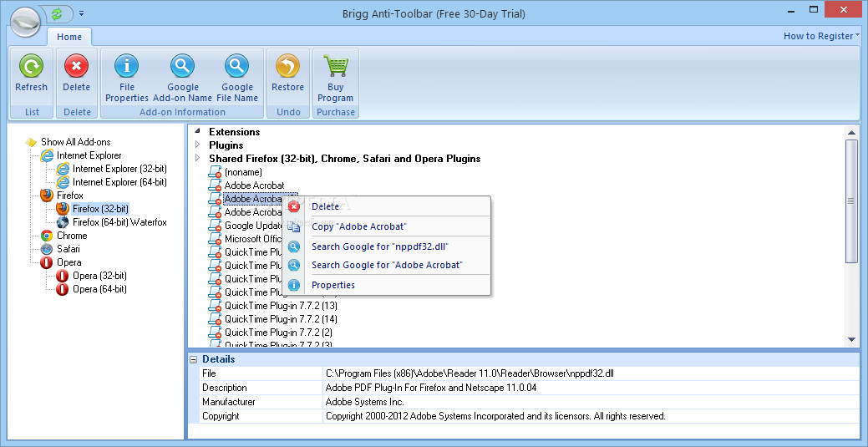Viewport: 868px width, 447px height.
Task: Expand Shared Firefox, Chrome, Safari plugins group
Action: pyautogui.click(x=198, y=159)
